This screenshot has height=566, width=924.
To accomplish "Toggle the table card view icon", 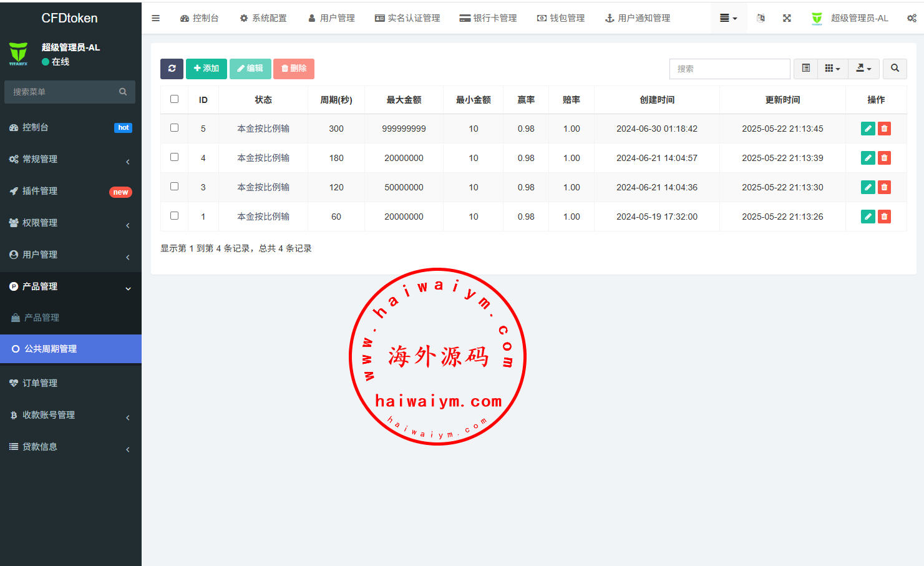I will pos(806,69).
